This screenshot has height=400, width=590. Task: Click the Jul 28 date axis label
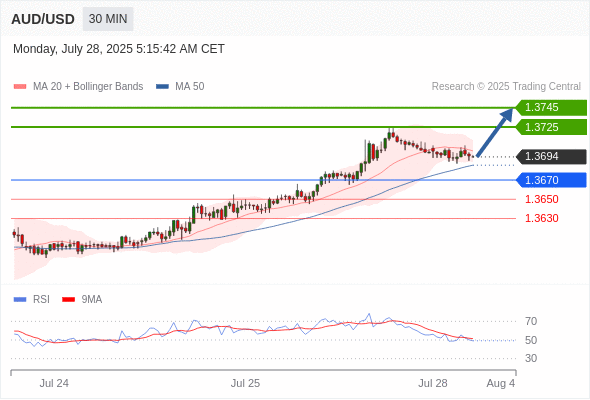(x=433, y=383)
